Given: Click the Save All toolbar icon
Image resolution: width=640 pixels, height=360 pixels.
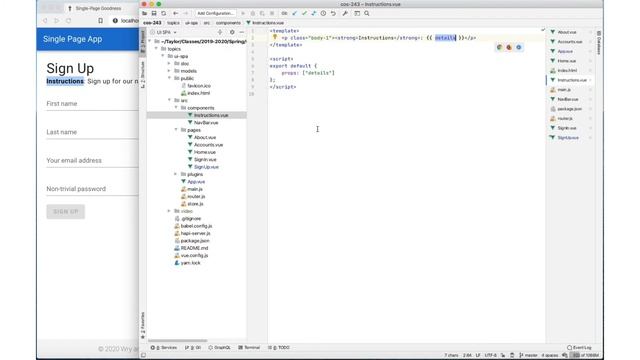Looking at the screenshot, I should [x=154, y=13].
